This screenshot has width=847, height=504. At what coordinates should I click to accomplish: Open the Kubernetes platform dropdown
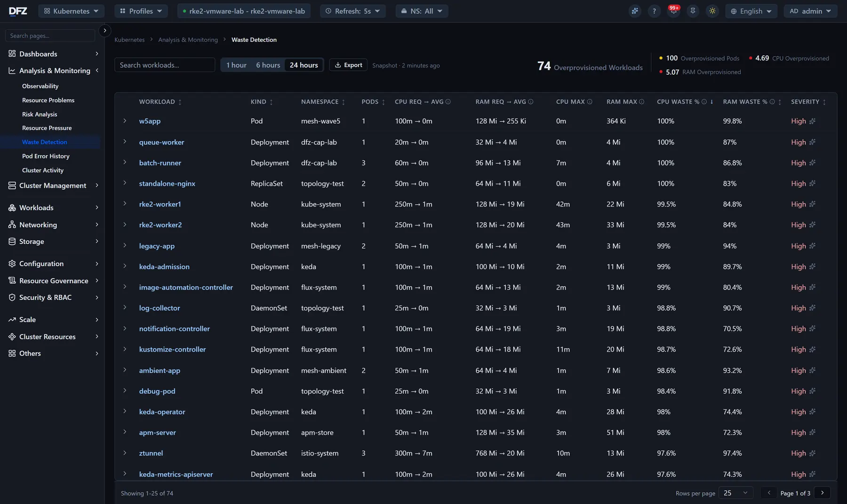point(71,11)
